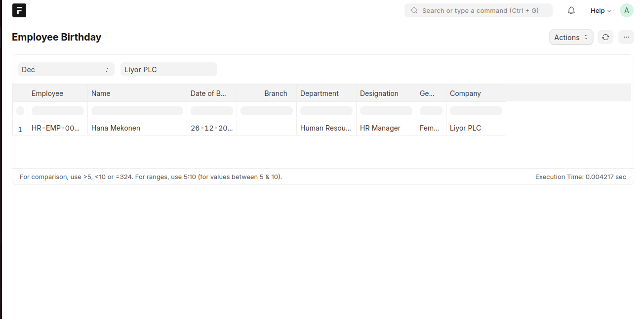Open the Actions dropdown button

(x=571, y=37)
